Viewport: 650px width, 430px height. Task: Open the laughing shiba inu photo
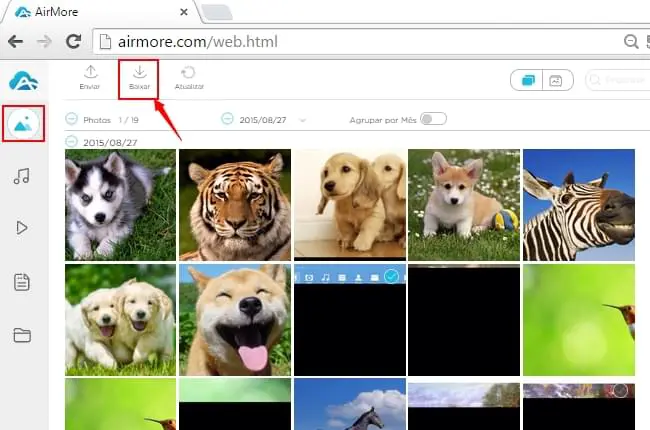tap(235, 320)
